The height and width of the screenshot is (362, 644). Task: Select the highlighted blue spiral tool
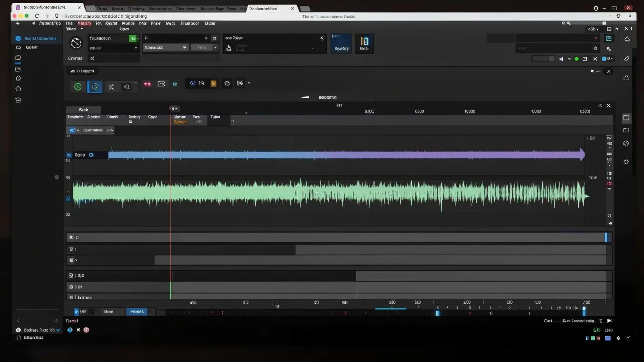(95, 87)
